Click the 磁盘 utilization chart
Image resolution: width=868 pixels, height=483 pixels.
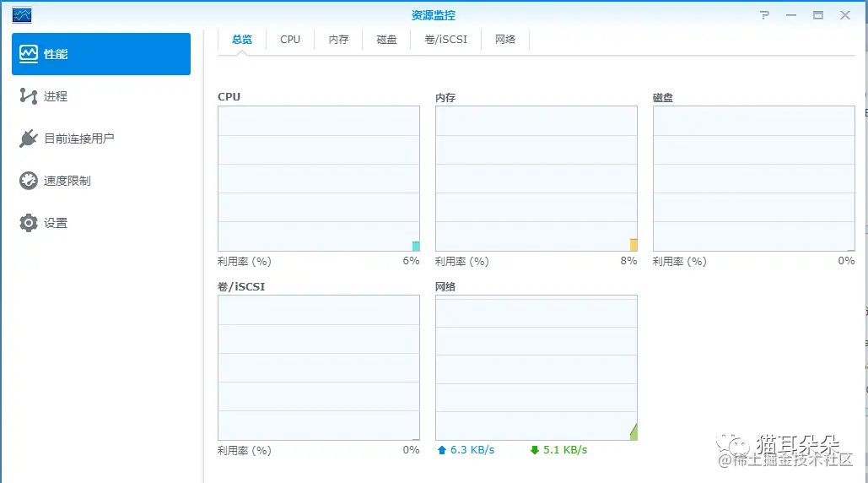[x=754, y=179]
